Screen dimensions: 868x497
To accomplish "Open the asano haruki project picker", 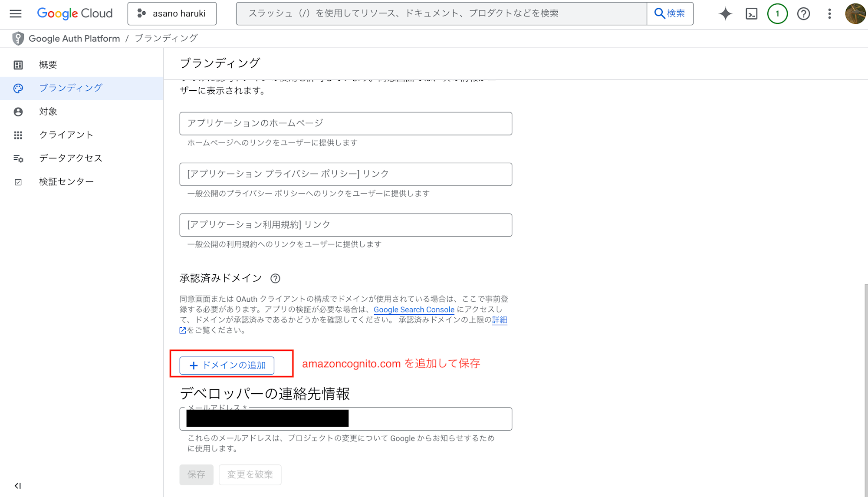I will point(172,13).
